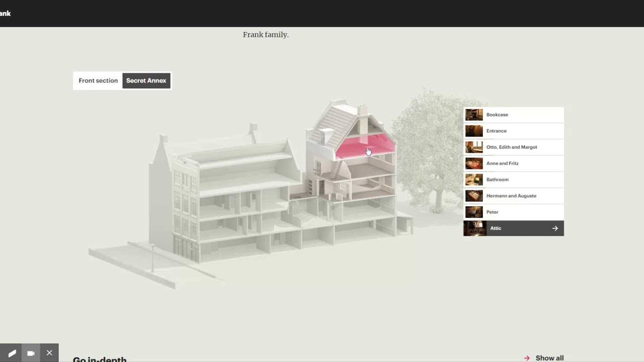Click Otto, Edith and Margot thumbnail
Image resolution: width=644 pixels, height=362 pixels.
(474, 147)
